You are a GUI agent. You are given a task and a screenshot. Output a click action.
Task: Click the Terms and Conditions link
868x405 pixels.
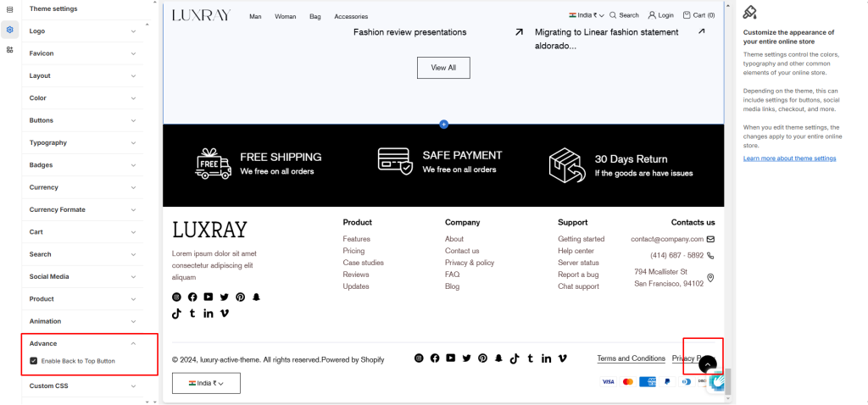point(631,358)
